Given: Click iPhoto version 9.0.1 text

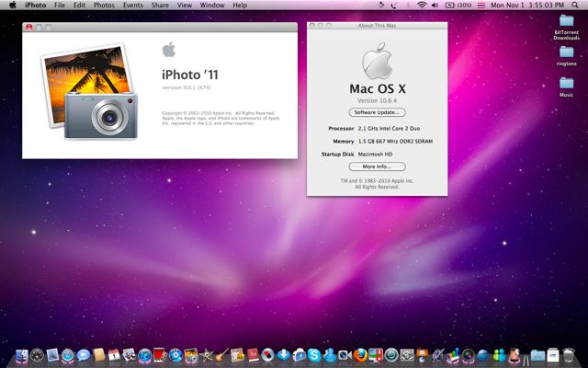Looking at the screenshot, I should pos(187,87).
